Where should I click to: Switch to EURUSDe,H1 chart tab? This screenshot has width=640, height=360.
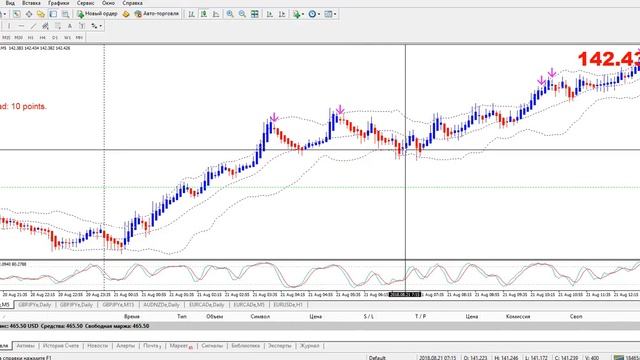[x=288, y=305]
